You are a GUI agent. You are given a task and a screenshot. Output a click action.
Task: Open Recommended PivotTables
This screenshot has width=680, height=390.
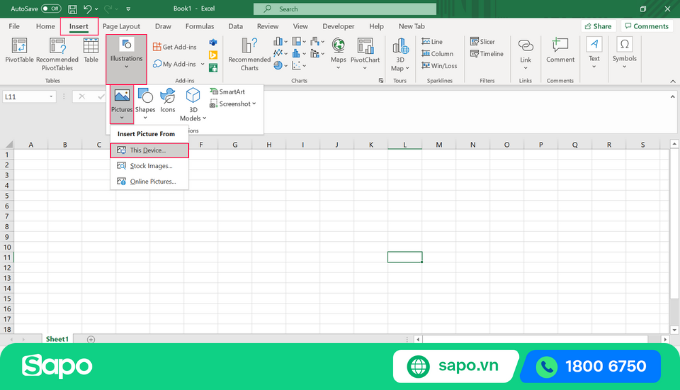point(57,54)
